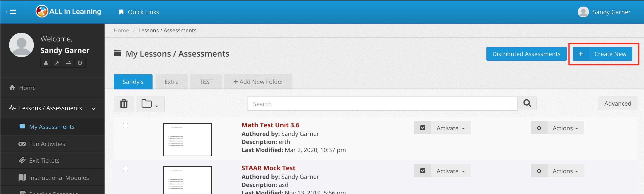Click the Create New button
This screenshot has height=194, width=644.
click(602, 54)
